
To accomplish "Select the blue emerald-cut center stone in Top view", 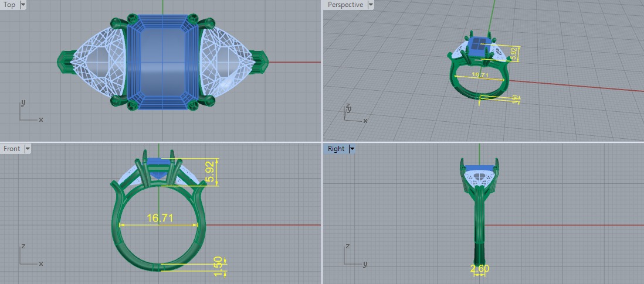I will click(x=163, y=62).
